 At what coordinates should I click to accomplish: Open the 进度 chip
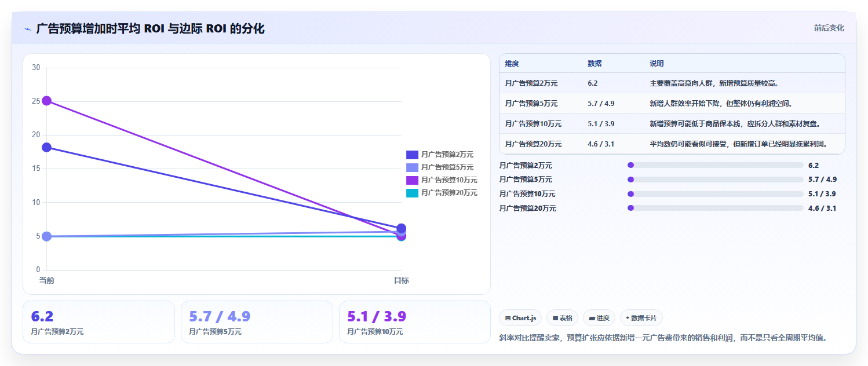pos(599,318)
